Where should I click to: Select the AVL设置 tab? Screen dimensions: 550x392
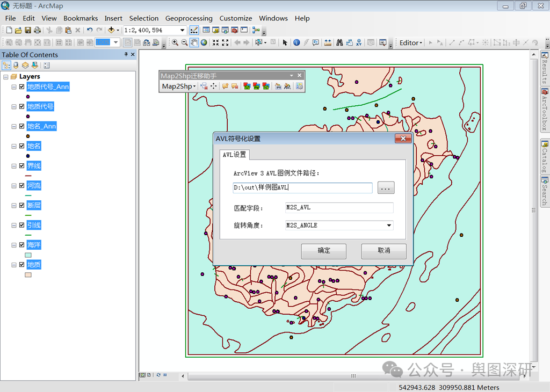[234, 155]
